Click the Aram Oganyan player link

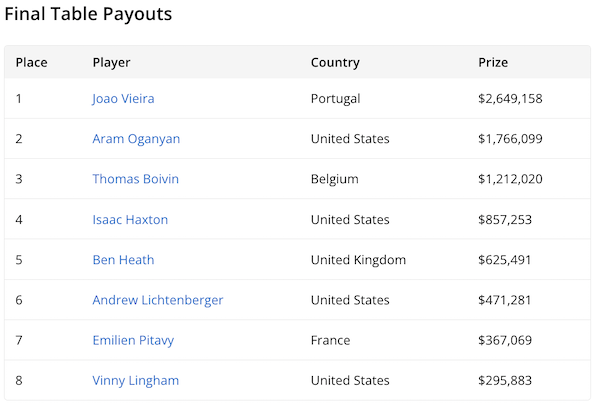pyautogui.click(x=136, y=139)
